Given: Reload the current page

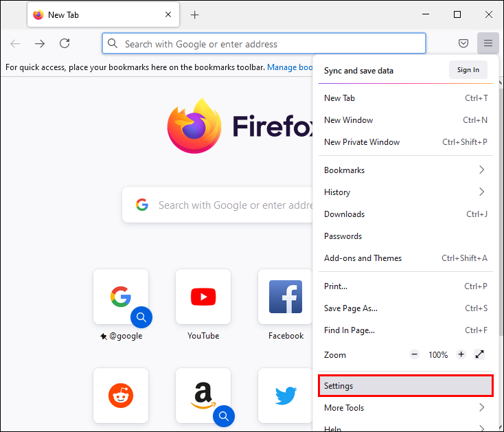Looking at the screenshot, I should [x=65, y=43].
